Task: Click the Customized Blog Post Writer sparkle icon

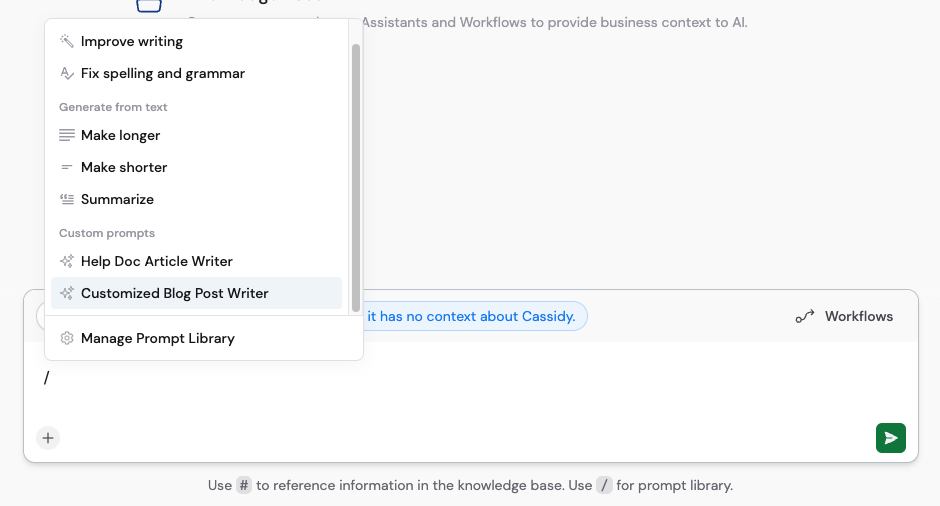Action: (x=67, y=293)
